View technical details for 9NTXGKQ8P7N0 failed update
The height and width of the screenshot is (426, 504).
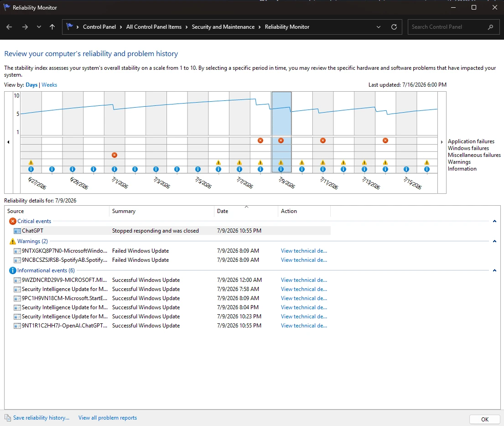(x=304, y=251)
